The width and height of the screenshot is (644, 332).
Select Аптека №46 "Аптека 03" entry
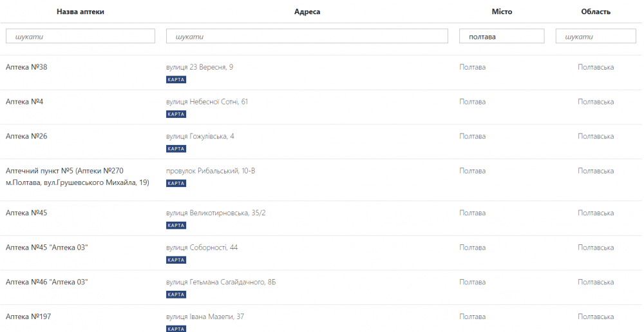tap(46, 282)
